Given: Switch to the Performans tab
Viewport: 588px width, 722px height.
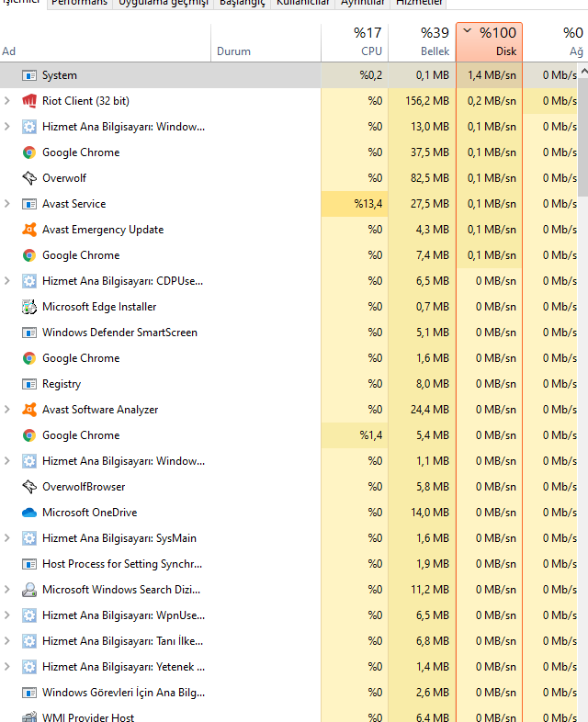Looking at the screenshot, I should (x=78, y=3).
